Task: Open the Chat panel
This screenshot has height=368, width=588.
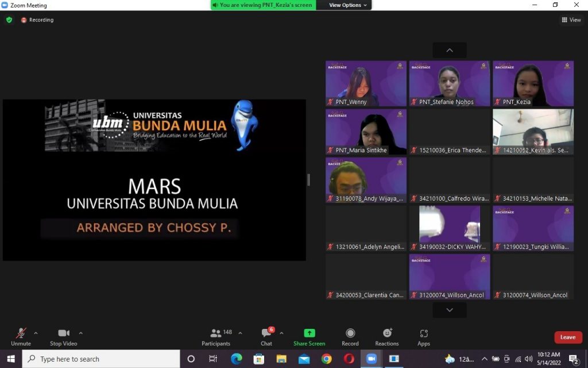Action: point(267,337)
